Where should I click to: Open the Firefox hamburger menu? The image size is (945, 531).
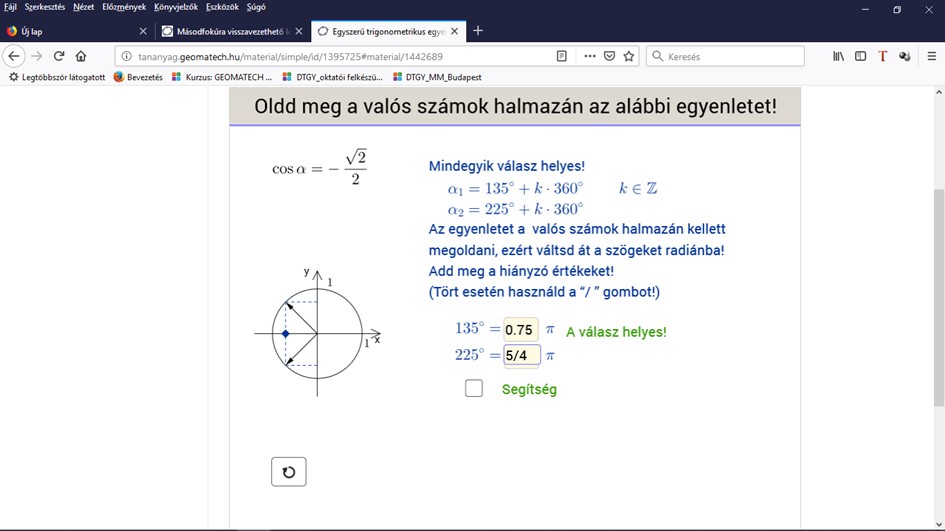931,56
